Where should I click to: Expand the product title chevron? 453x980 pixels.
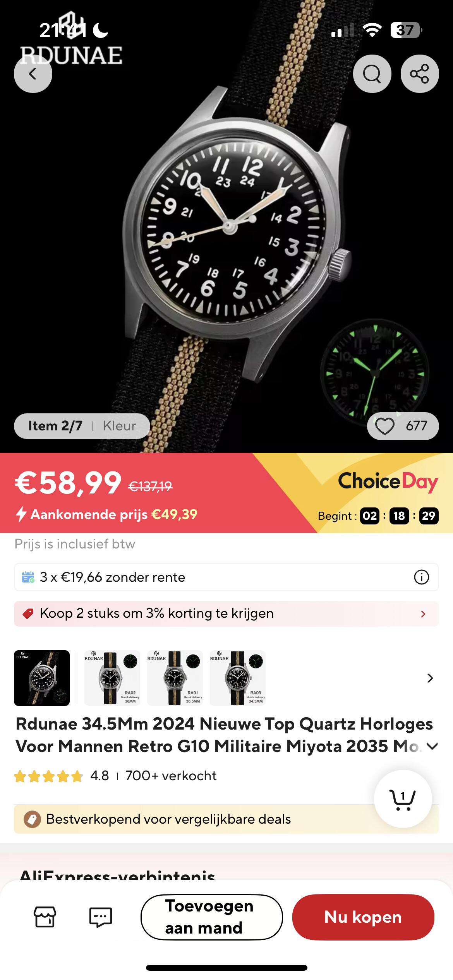(432, 746)
